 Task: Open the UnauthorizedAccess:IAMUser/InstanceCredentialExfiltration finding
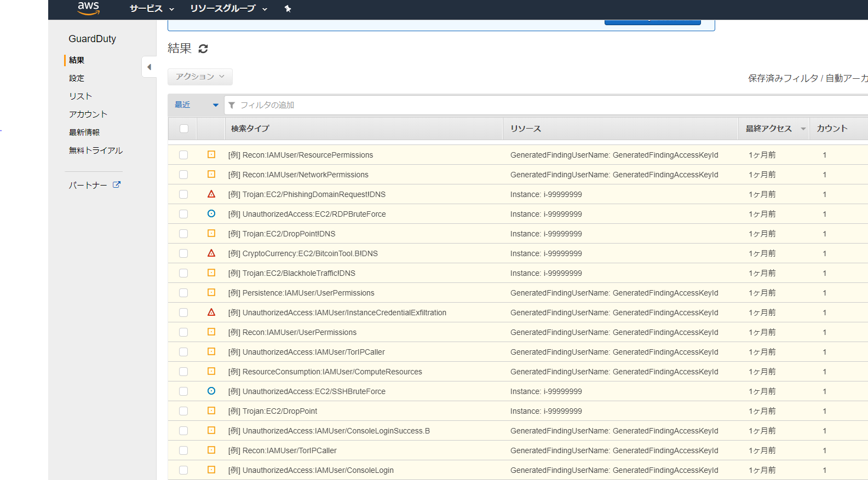pyautogui.click(x=344, y=313)
